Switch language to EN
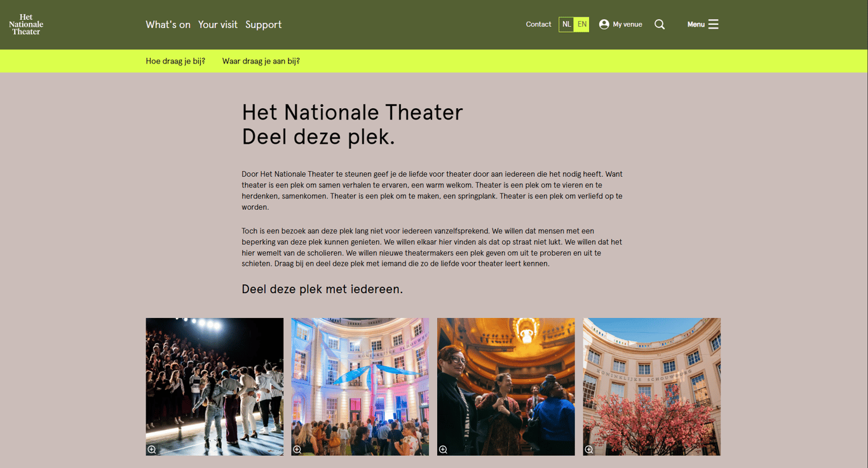The height and width of the screenshot is (468, 868). click(581, 24)
